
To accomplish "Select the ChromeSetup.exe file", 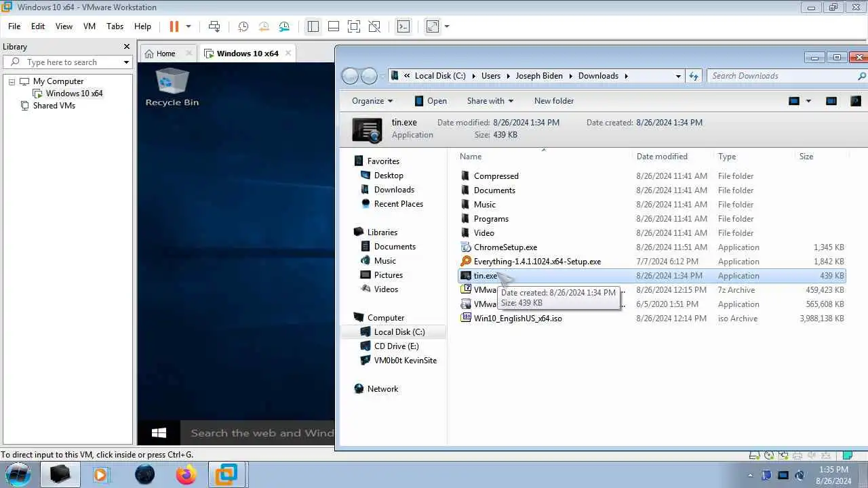I will 505,247.
